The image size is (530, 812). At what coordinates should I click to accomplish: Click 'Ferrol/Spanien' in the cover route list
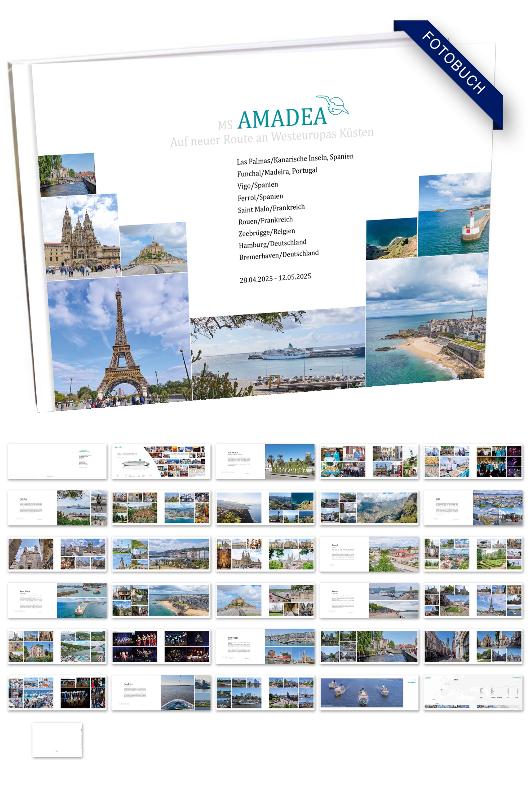coord(260,197)
